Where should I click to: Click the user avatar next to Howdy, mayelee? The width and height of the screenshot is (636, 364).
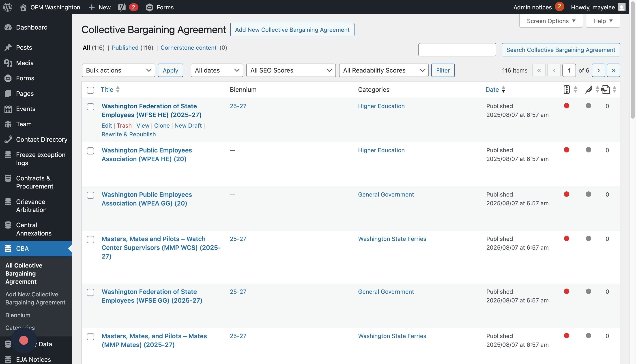click(x=622, y=7)
